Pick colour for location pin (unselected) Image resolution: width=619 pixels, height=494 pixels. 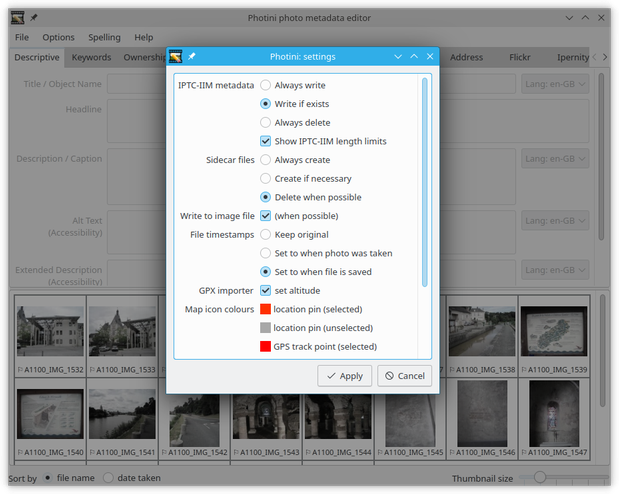[x=265, y=328]
